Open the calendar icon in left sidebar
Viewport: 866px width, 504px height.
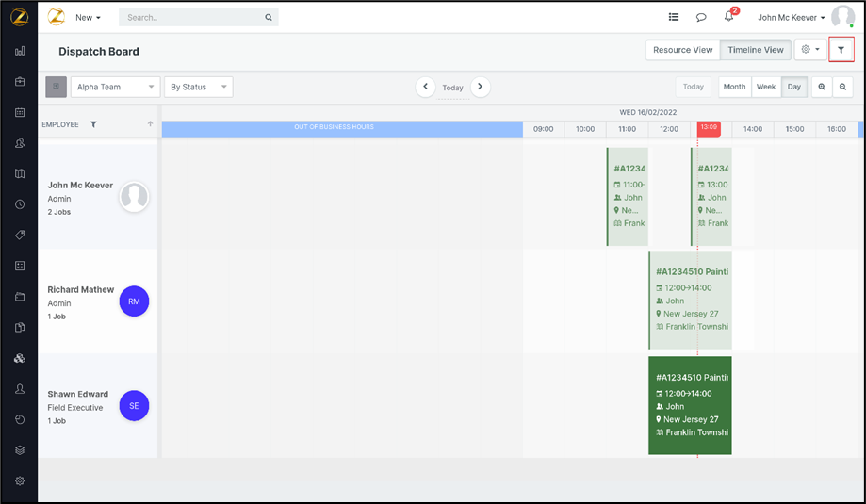coord(20,113)
